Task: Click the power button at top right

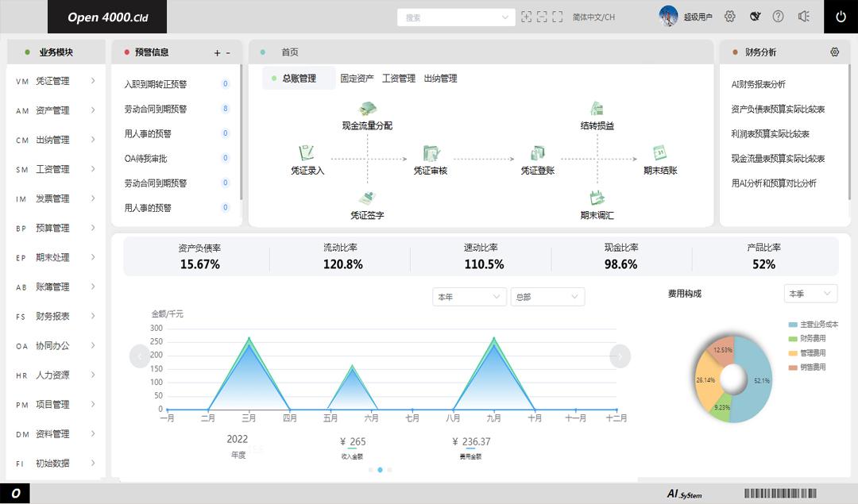Action: pos(841,17)
